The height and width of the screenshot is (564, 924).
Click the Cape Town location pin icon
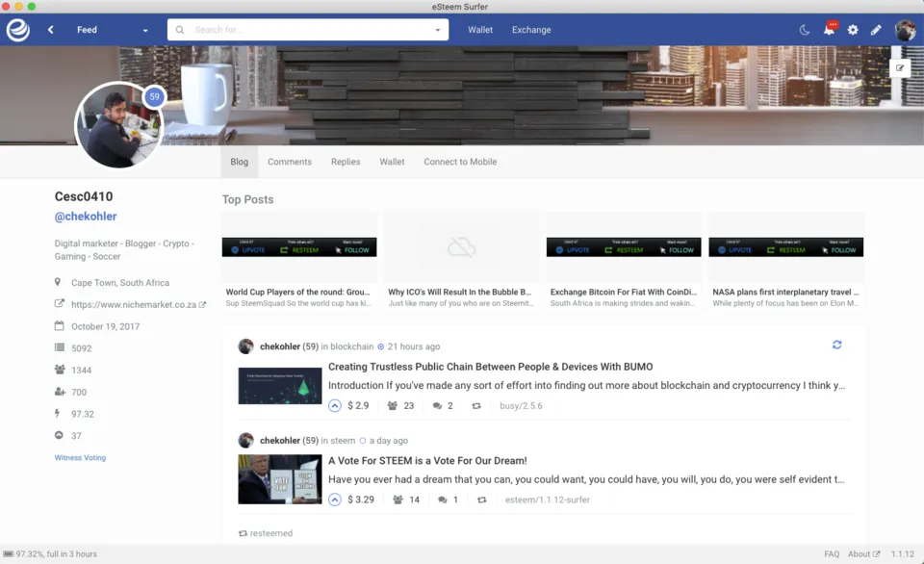point(58,282)
